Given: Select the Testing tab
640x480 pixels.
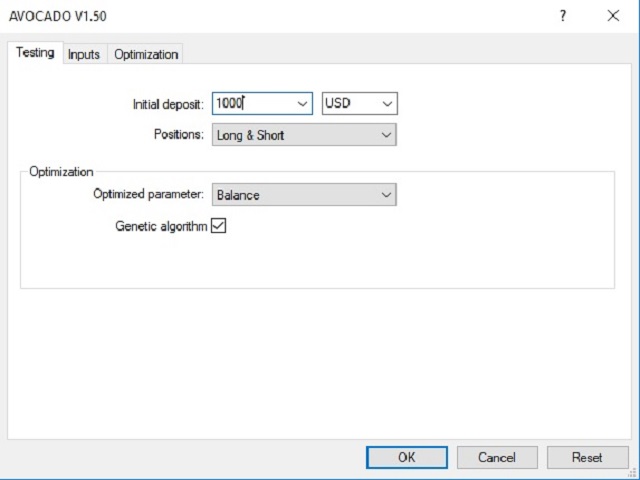Looking at the screenshot, I should tap(35, 53).
